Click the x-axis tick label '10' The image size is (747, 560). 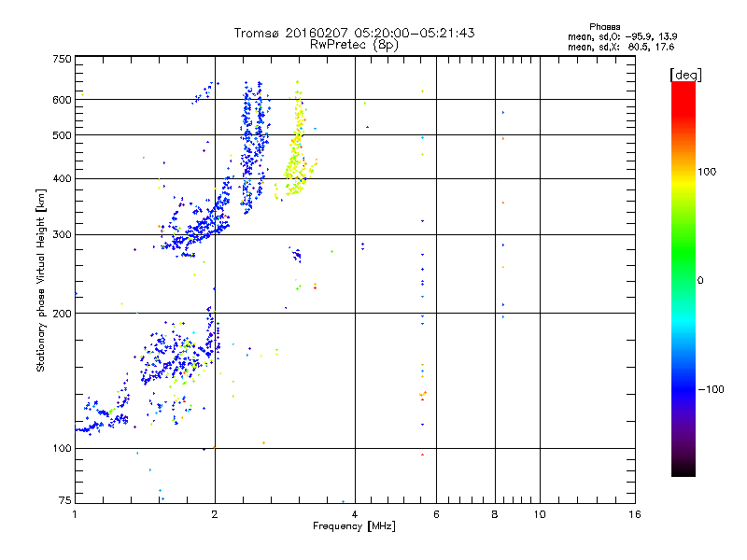coord(540,514)
